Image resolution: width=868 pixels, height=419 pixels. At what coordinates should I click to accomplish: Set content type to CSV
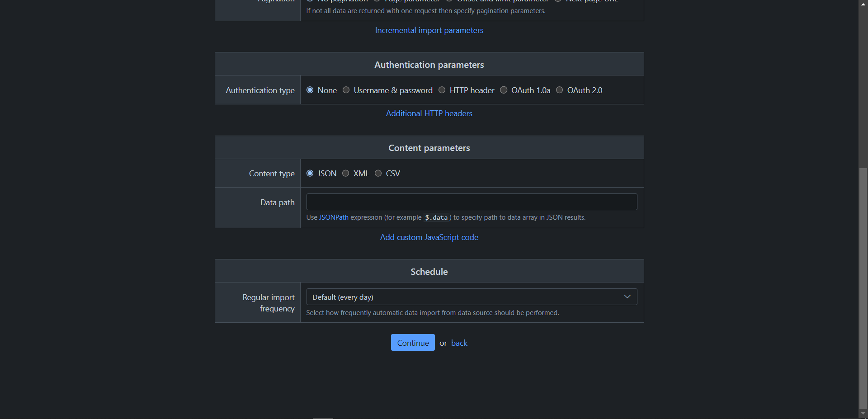click(x=378, y=173)
